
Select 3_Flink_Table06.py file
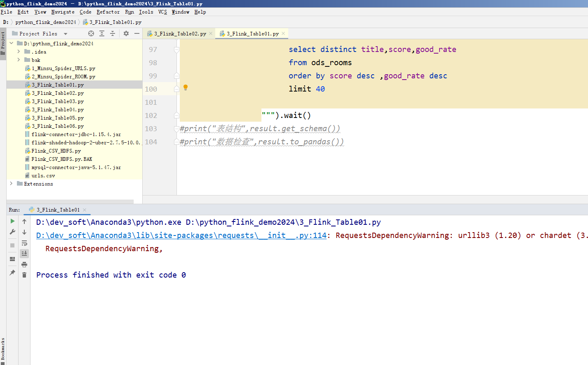pyautogui.click(x=57, y=126)
